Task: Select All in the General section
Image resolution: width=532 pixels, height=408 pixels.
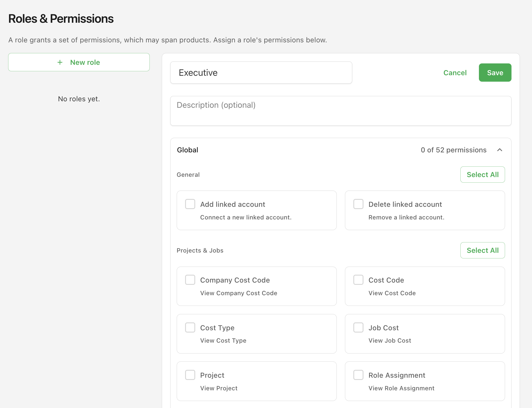Action: [483, 175]
